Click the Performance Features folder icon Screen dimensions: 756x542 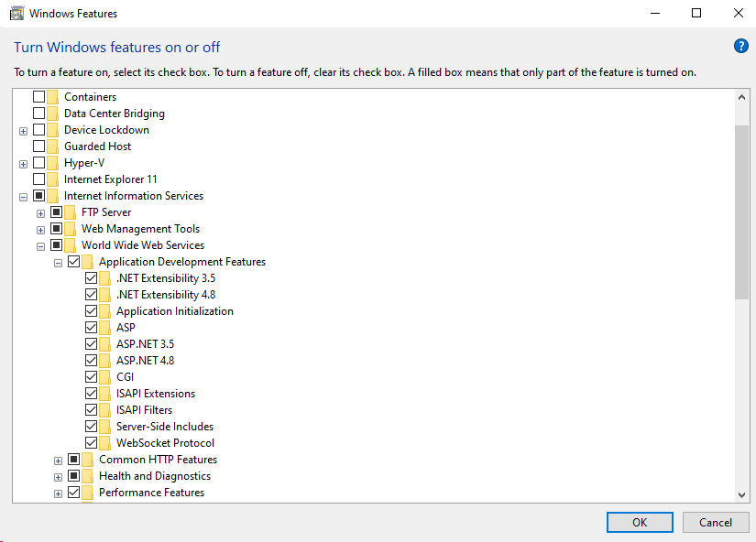pos(87,493)
